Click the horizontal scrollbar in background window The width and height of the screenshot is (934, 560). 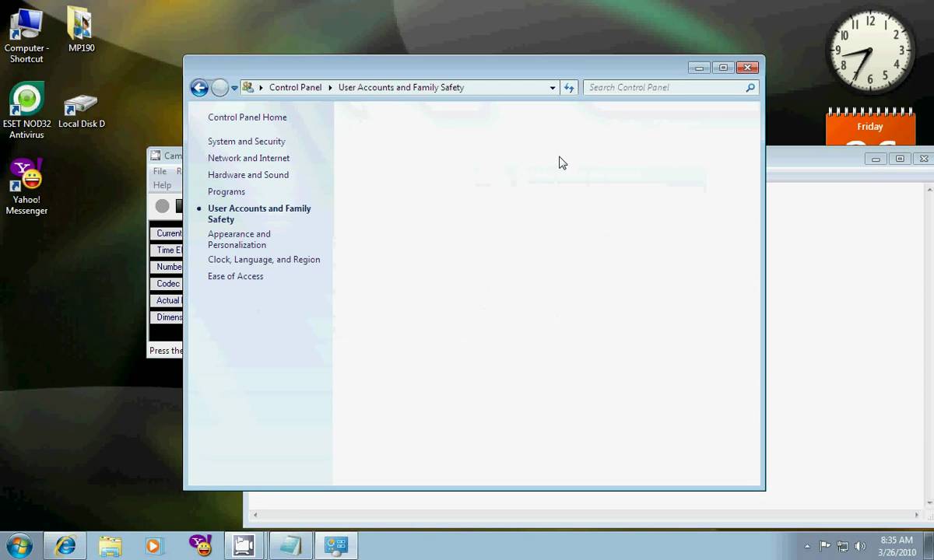click(585, 515)
